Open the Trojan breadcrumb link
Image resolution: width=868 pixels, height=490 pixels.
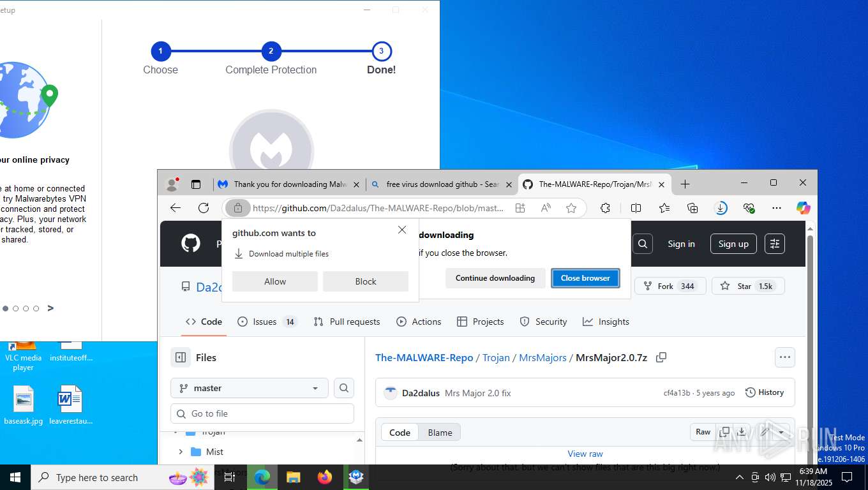496,357
